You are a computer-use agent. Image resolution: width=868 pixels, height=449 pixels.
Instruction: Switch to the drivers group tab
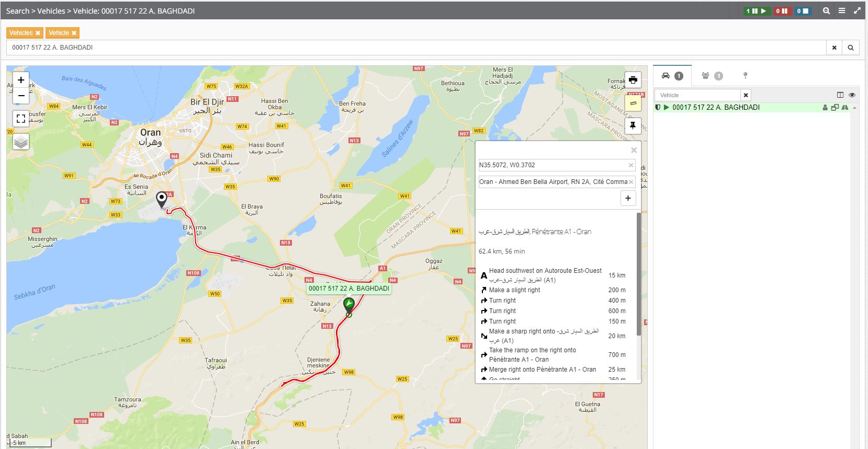(711, 76)
